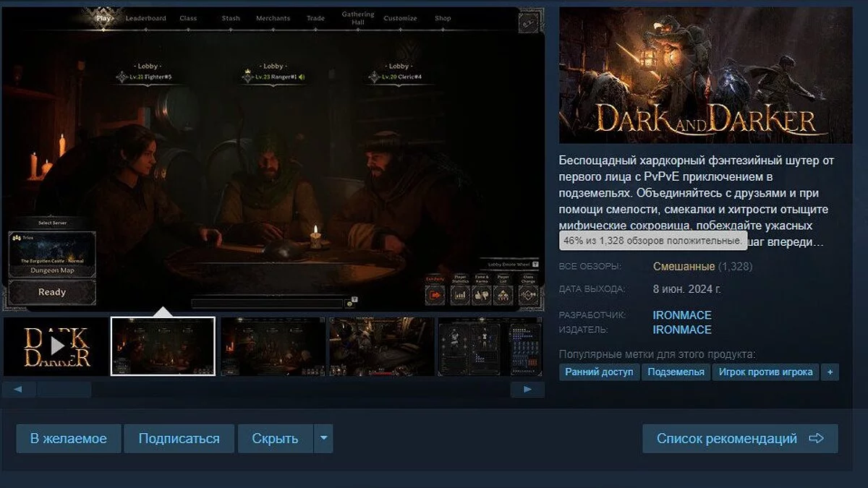Open the Список рекомендаций queue button
868x488 pixels.
pos(739,439)
